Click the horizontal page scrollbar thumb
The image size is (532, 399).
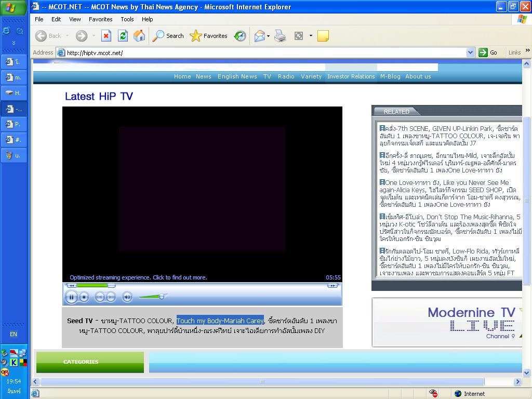point(262,382)
